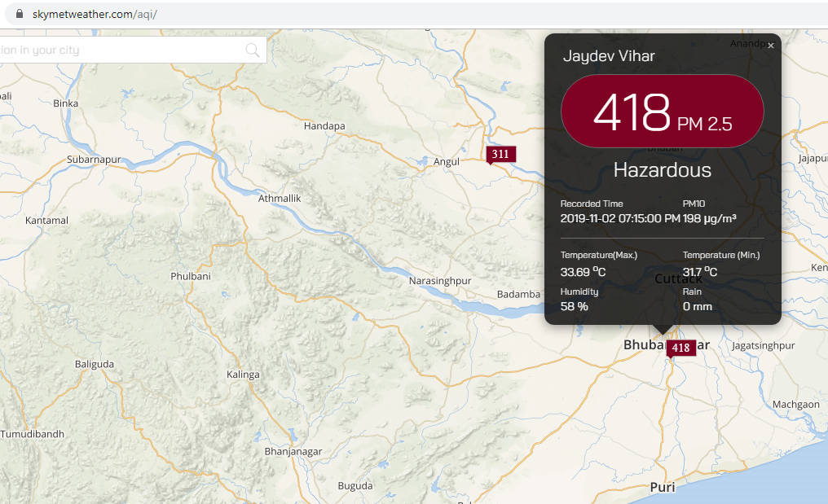Click the Athmallik map label
Image resolution: width=828 pixels, height=504 pixels.
280,199
